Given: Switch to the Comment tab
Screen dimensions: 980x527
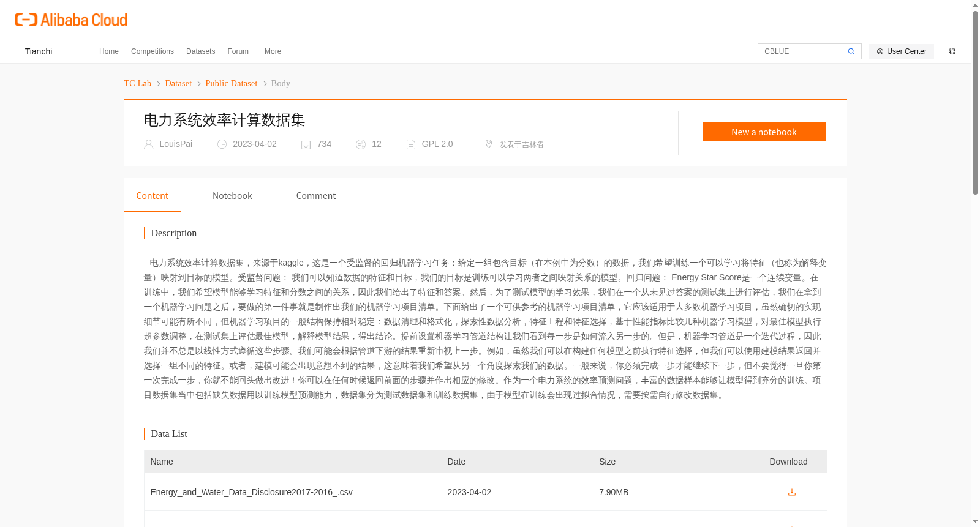Looking at the screenshot, I should point(316,196).
